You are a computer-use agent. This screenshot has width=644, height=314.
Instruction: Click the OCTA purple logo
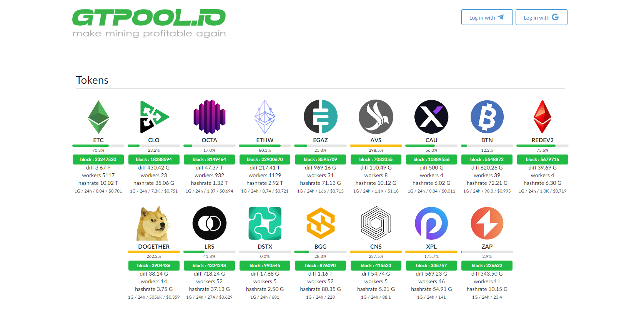(210, 117)
